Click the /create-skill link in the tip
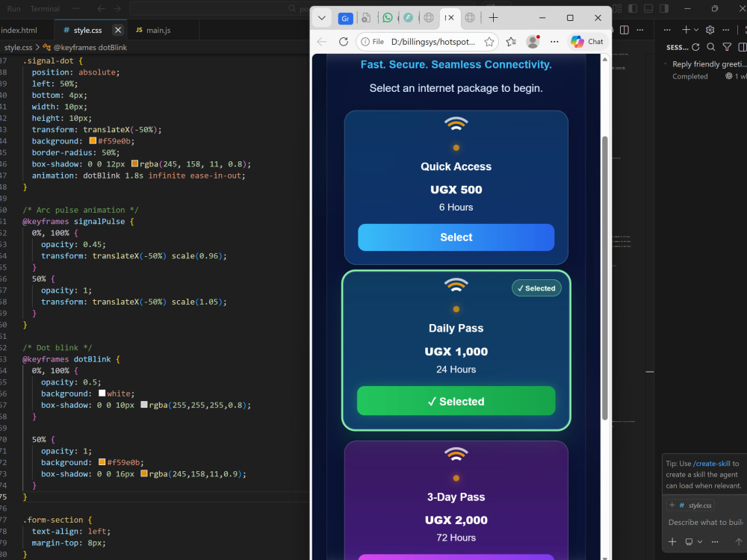Screen dimensions: 747x560 [x=711, y=464]
